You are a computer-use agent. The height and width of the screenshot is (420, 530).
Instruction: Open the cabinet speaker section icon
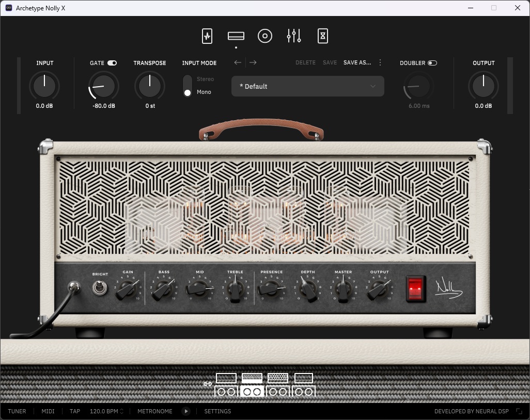point(264,36)
